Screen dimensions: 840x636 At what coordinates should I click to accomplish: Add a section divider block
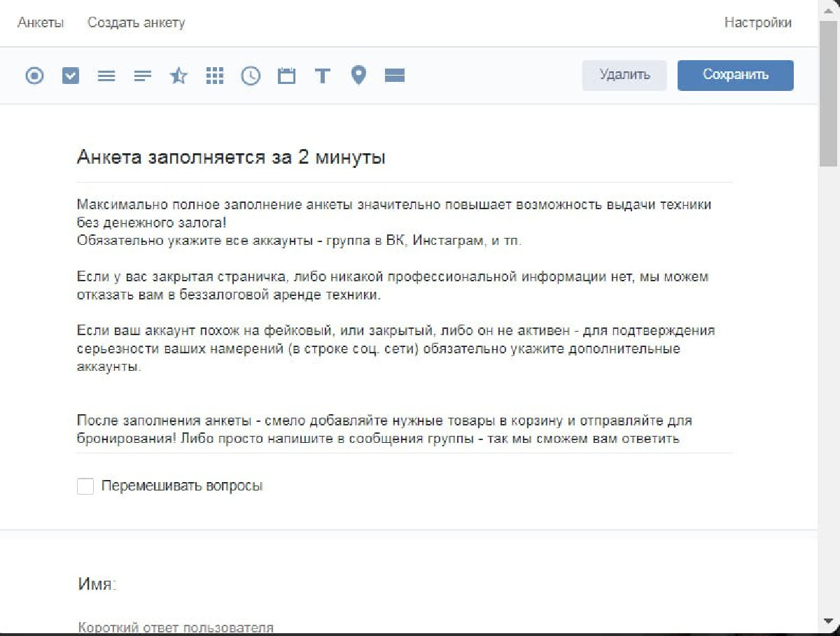(395, 76)
